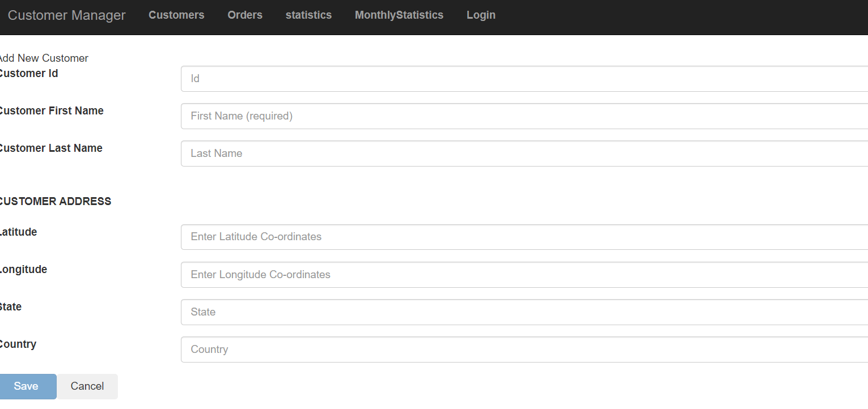Click the Customer Last Name label
This screenshot has height=409, width=868.
point(50,148)
